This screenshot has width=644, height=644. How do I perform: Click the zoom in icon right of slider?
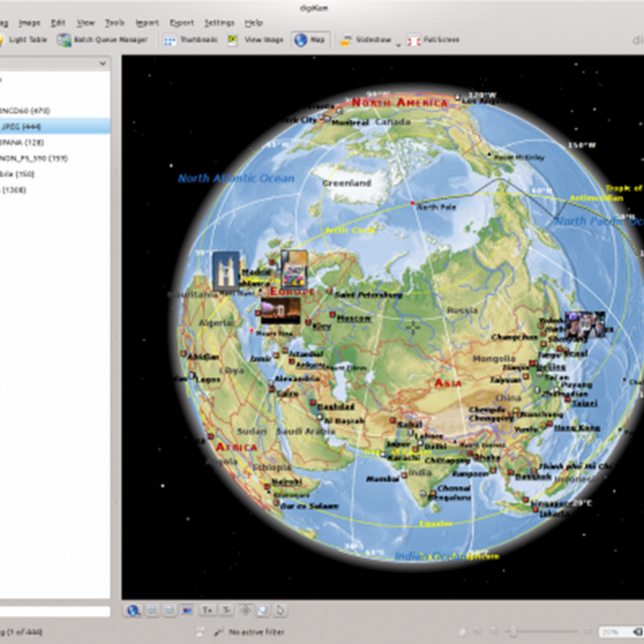pos(588,631)
